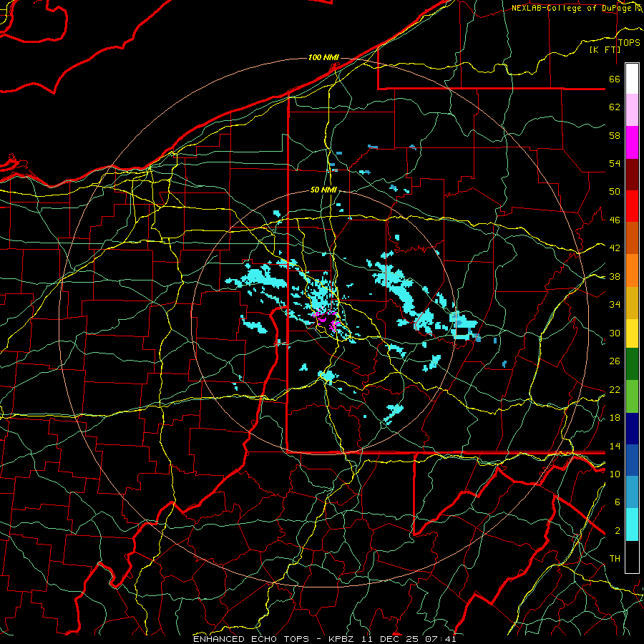This screenshot has width=644, height=644.
Task: Click the white swatch in the tops legend
Action: click(632, 79)
